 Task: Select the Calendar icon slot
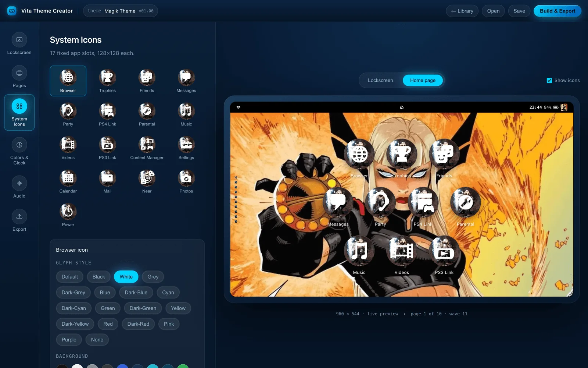pyautogui.click(x=68, y=181)
